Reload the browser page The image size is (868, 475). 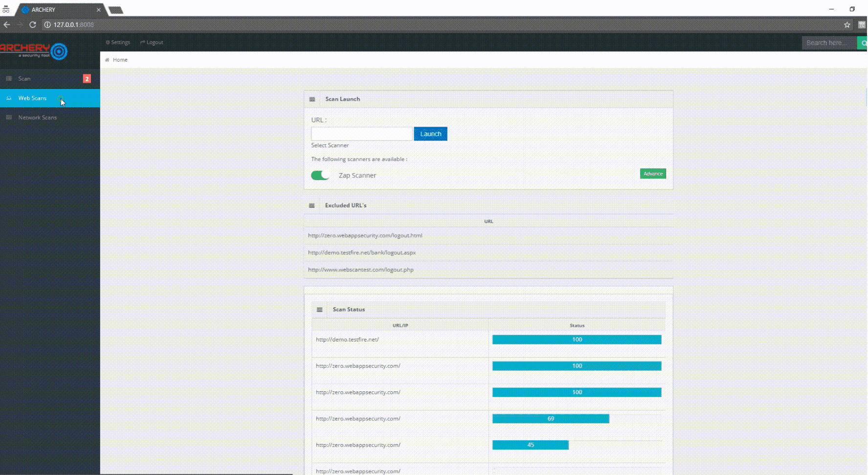pyautogui.click(x=33, y=24)
